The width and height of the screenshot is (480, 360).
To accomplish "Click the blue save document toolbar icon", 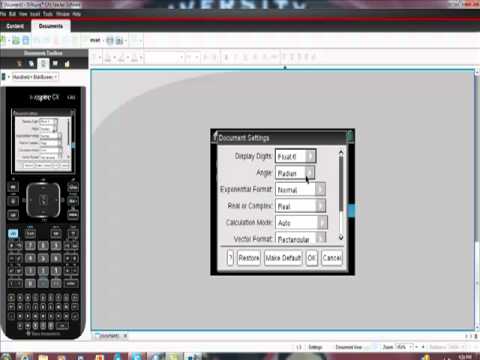I will [x=26, y=41].
